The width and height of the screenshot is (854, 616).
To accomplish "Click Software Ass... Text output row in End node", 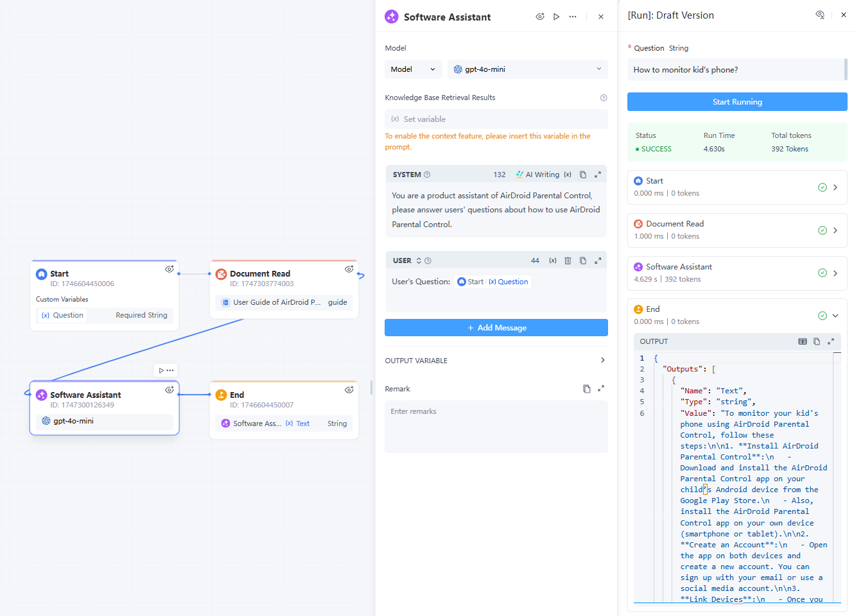I will pos(284,424).
